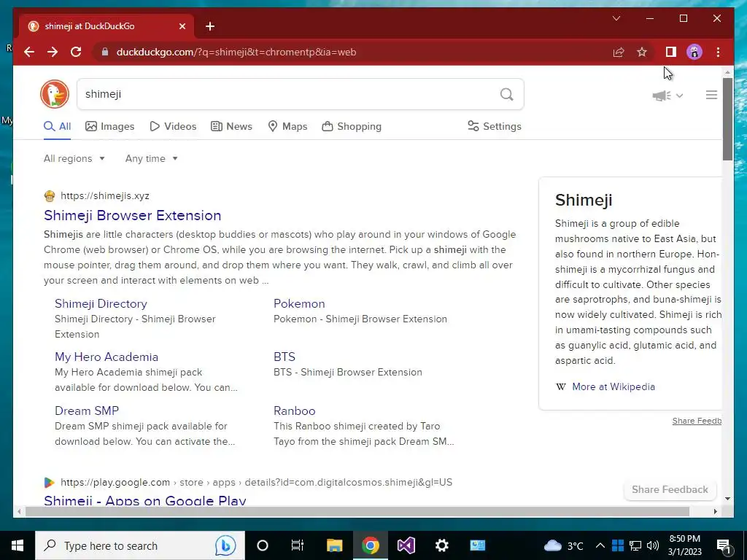Expand the Any time filter dropdown
747x560 pixels.
click(151, 158)
